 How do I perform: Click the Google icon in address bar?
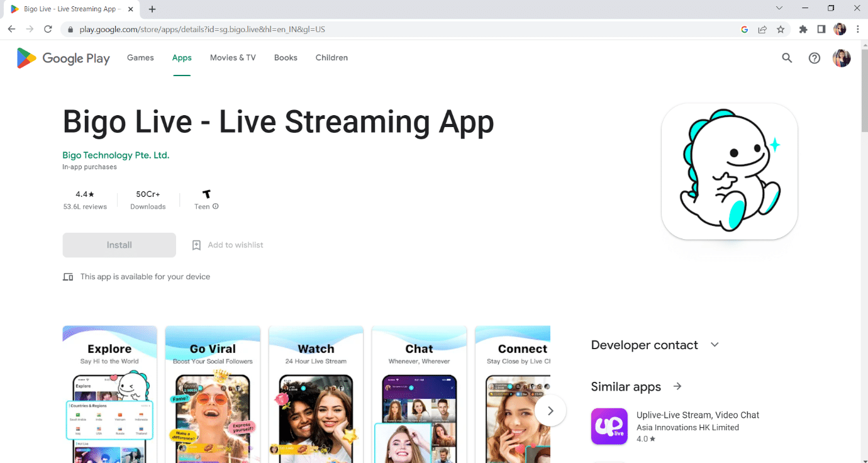744,29
